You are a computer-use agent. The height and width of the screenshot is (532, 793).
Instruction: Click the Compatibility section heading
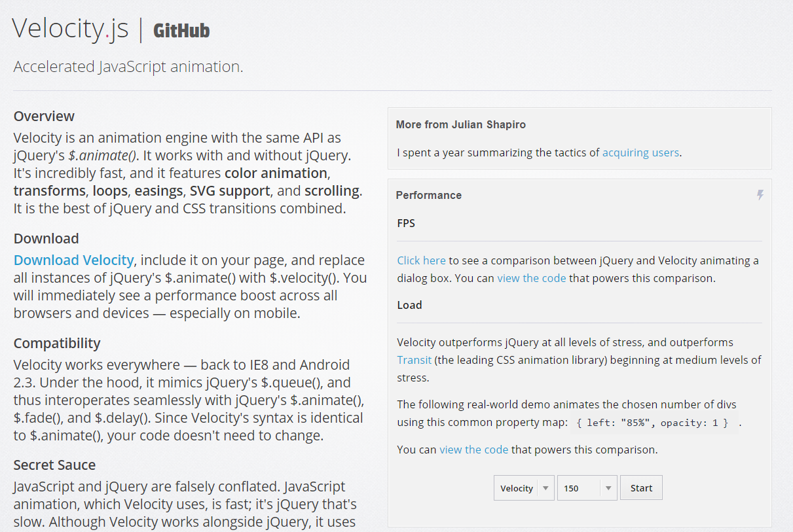tap(57, 343)
